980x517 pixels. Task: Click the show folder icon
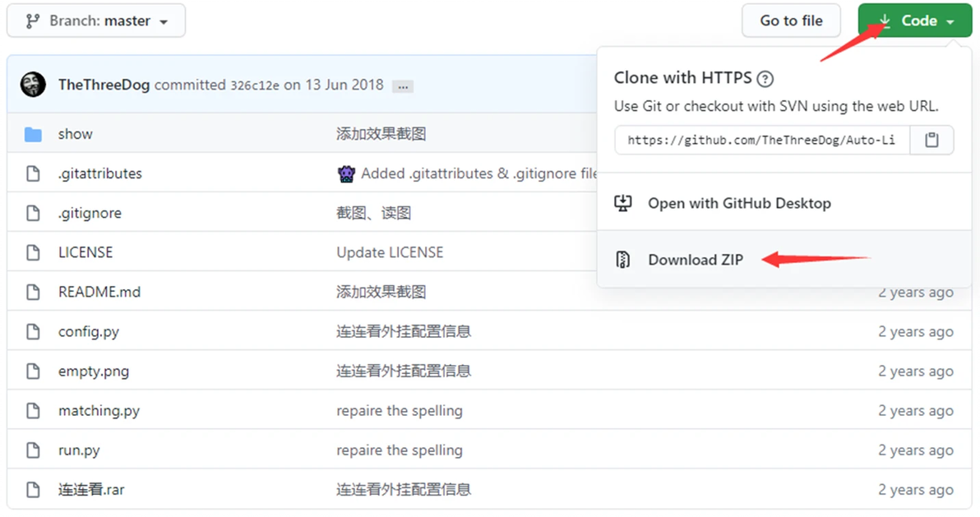click(33, 134)
